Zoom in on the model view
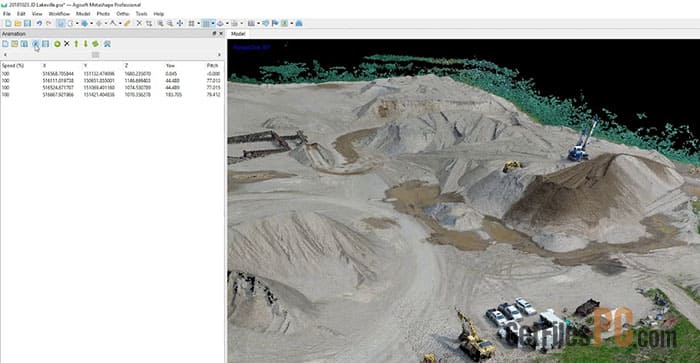 160,23
